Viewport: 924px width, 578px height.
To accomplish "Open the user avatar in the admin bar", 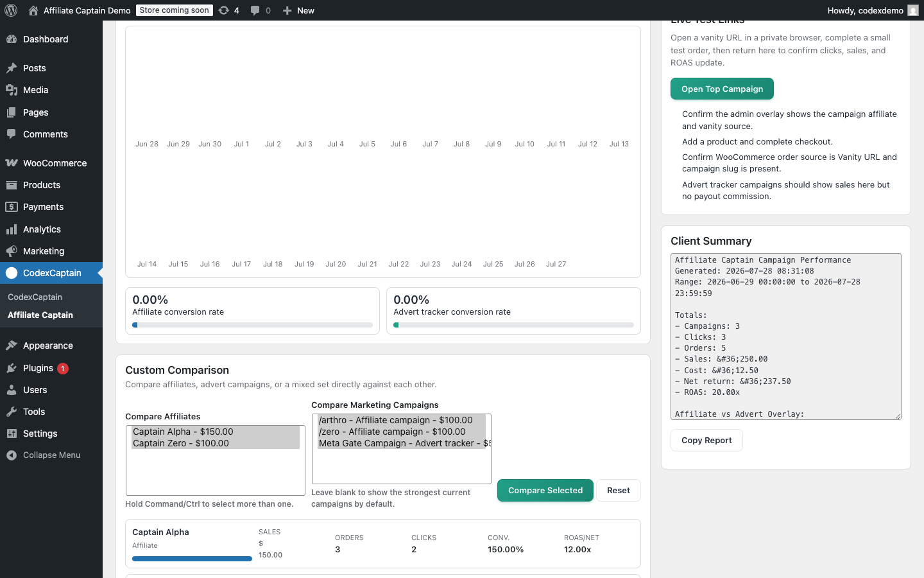I will click(x=913, y=10).
